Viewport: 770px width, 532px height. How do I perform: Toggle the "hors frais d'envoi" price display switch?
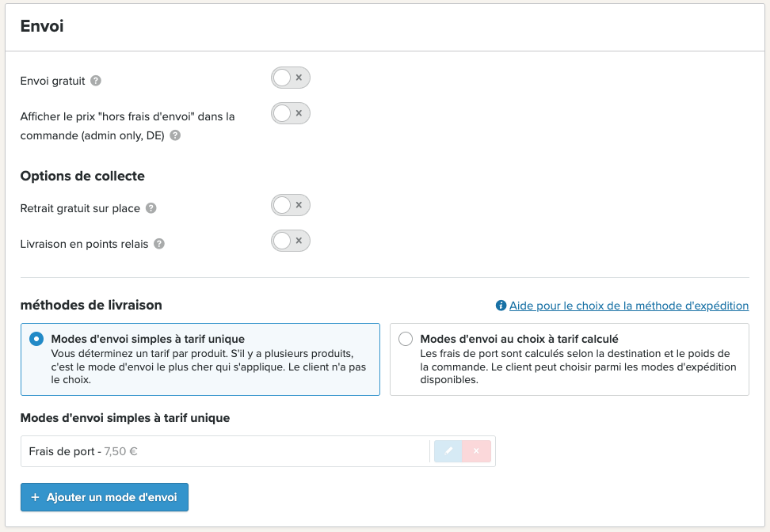[x=290, y=113]
